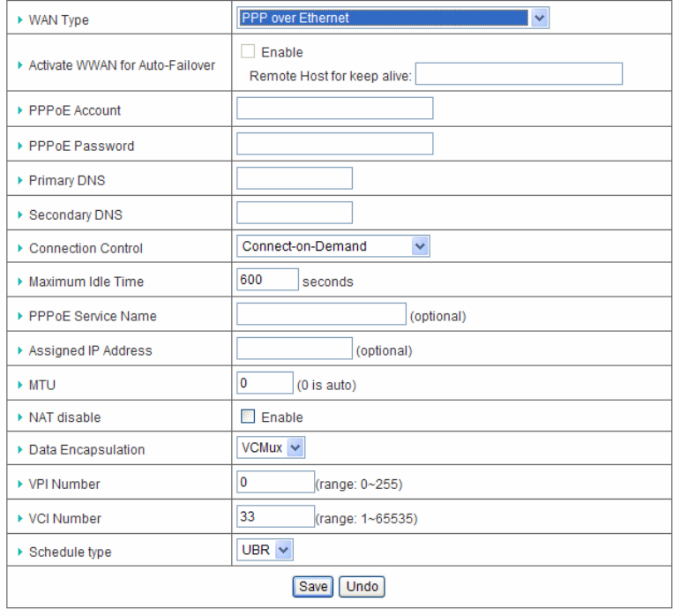Click the VPI Number input field

coord(275,484)
